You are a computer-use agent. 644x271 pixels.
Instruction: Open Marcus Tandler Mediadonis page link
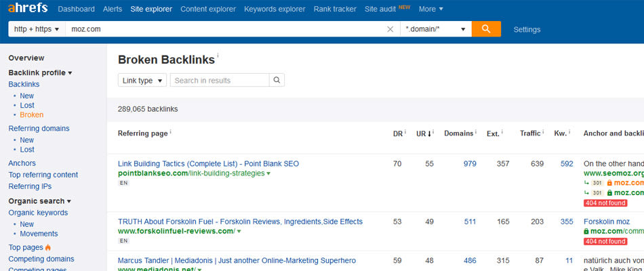(x=237, y=261)
